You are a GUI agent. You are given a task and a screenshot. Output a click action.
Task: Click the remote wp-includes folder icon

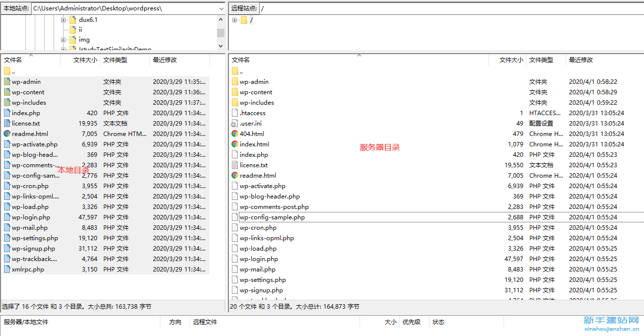point(235,102)
